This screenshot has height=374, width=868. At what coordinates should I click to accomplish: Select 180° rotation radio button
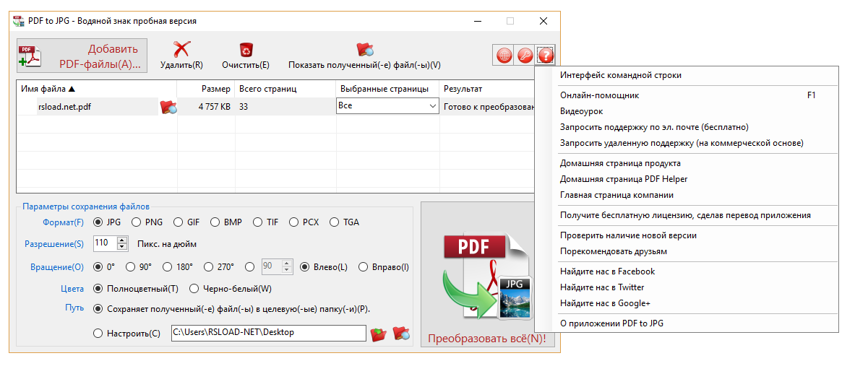coord(169,267)
